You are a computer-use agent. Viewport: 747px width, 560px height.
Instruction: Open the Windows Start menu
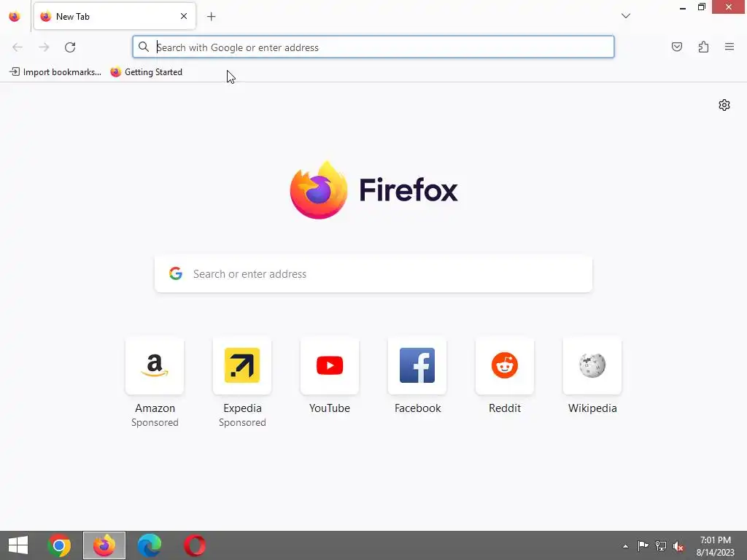[18, 545]
